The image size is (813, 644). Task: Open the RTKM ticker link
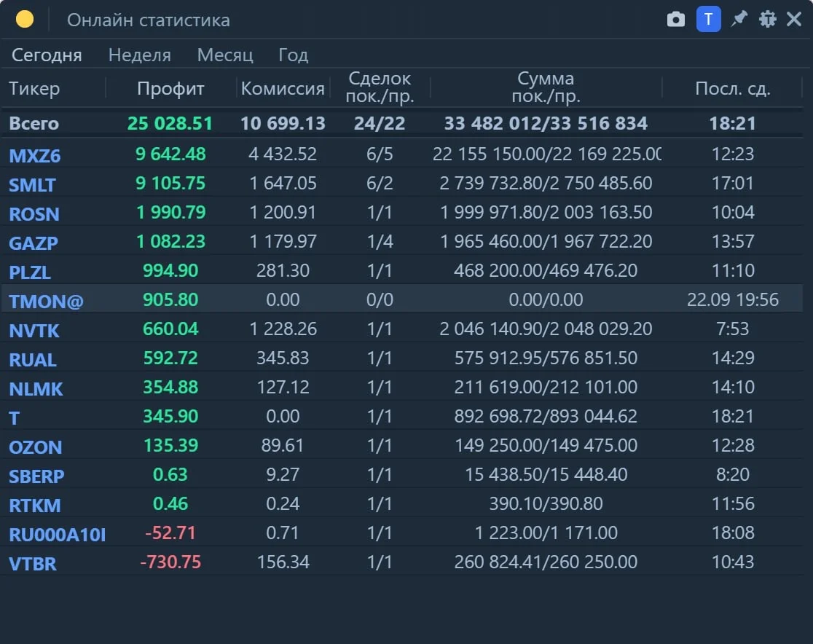tap(35, 505)
